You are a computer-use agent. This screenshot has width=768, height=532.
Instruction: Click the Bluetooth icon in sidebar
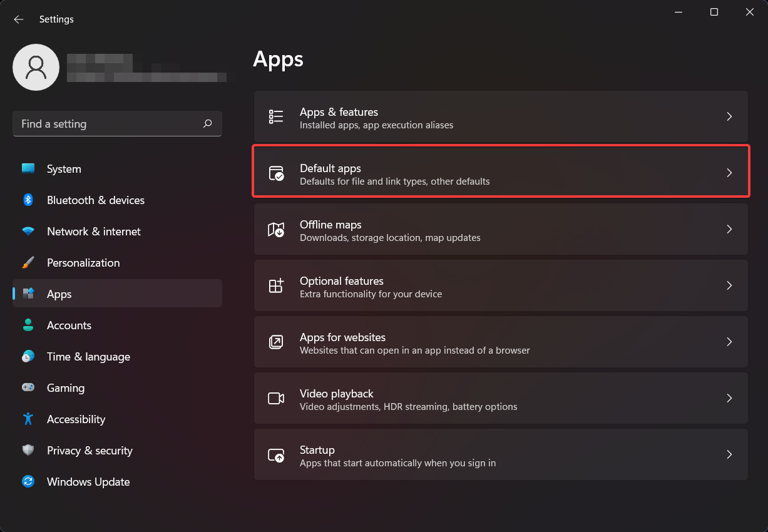pyautogui.click(x=28, y=200)
